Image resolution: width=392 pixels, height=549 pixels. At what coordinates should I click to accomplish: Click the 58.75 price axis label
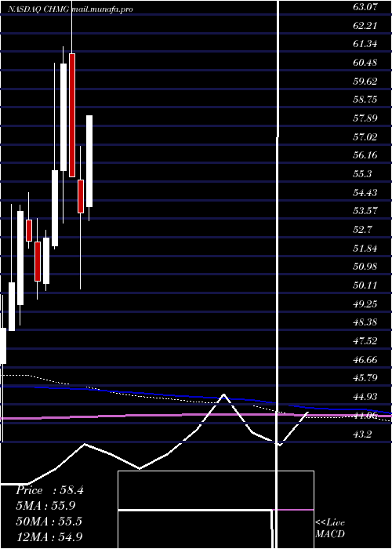[365, 100]
